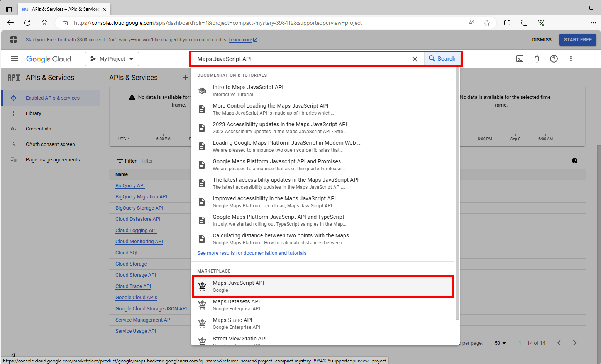Go to next page of API table
The image size is (601, 364).
point(575,343)
